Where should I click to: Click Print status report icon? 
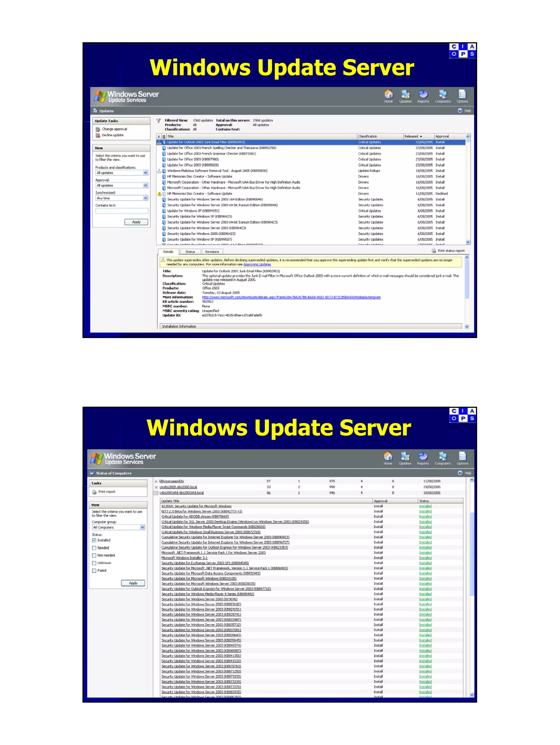click(x=434, y=251)
